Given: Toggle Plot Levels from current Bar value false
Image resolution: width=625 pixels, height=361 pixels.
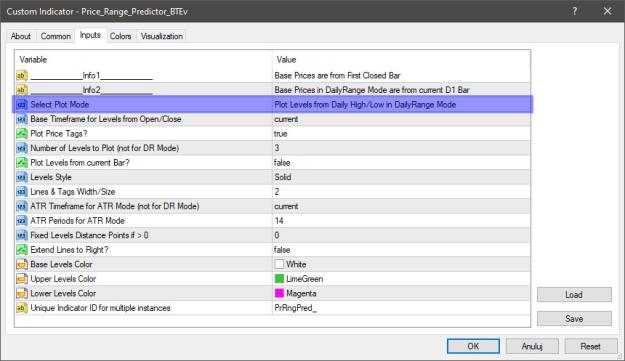Looking at the screenshot, I should (x=401, y=163).
